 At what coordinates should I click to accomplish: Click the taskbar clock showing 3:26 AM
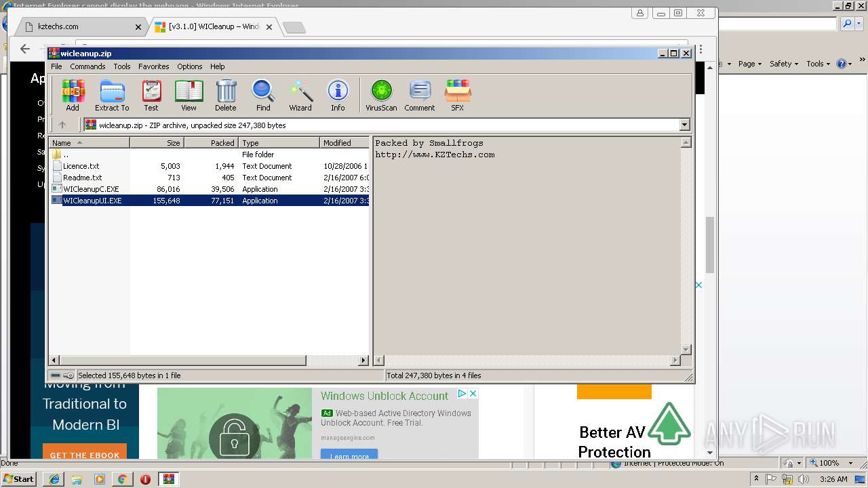click(833, 479)
